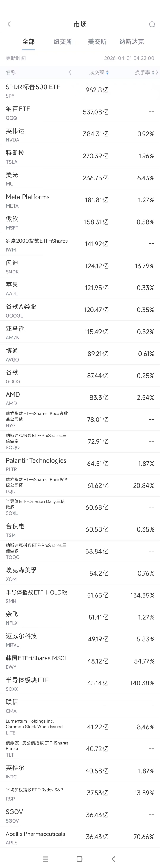Open the 英伟达 NVDA stock row
The width and height of the screenshot is (160, 868).
[80, 134]
